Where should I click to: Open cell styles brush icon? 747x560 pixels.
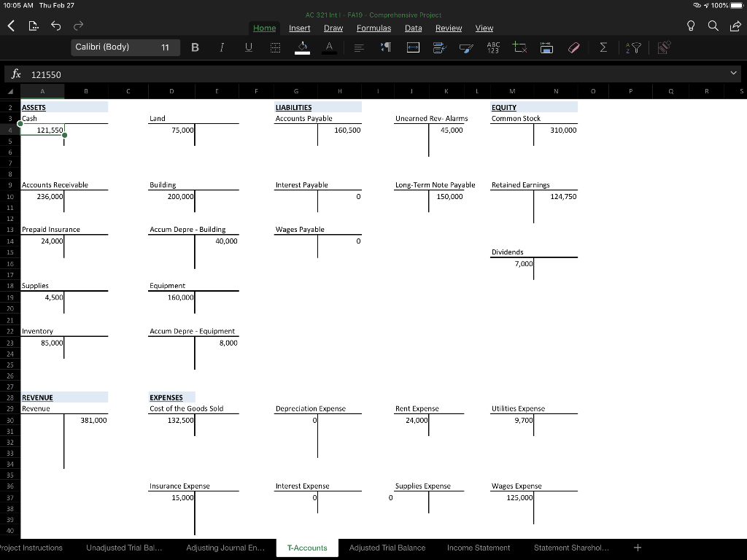pyautogui.click(x=466, y=47)
